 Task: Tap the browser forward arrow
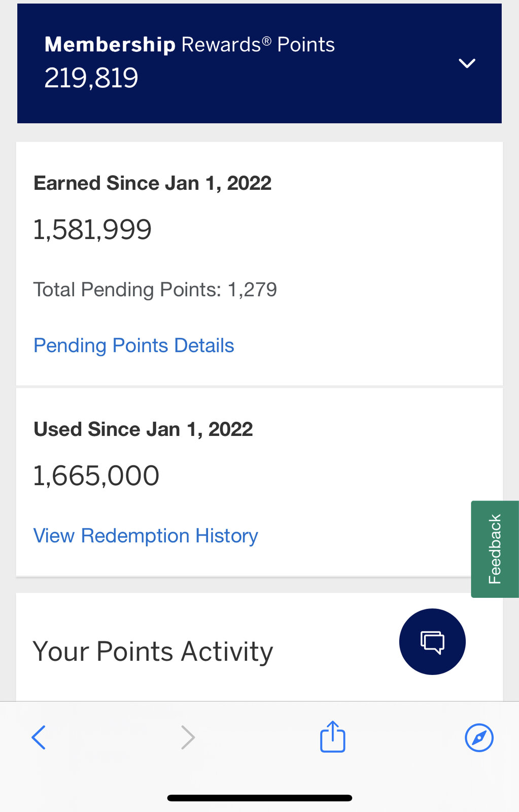tap(188, 737)
